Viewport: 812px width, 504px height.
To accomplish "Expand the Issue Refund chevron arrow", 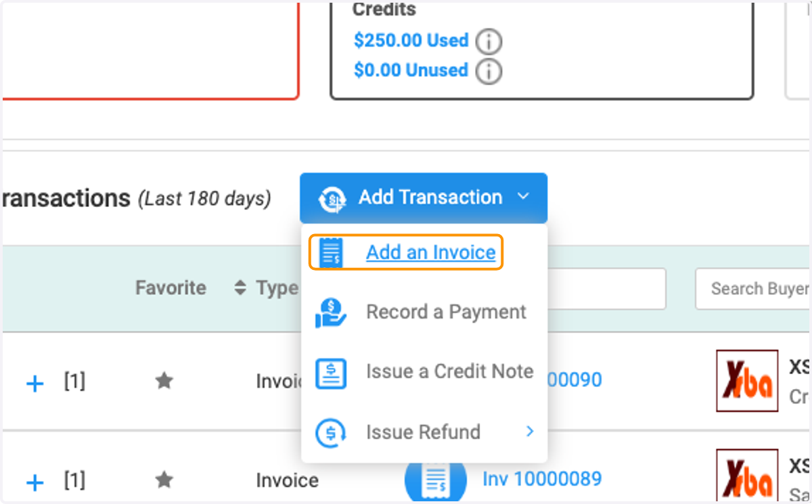I will coord(530,432).
